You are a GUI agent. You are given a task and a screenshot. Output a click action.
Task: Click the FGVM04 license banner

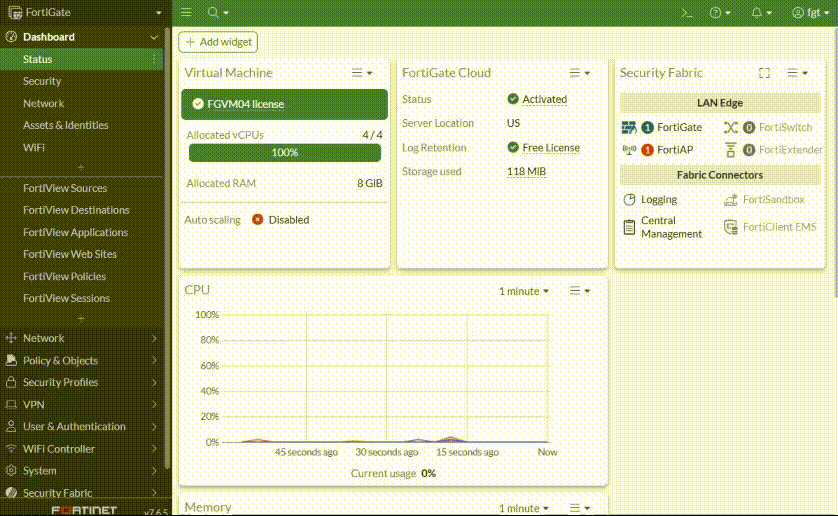284,104
